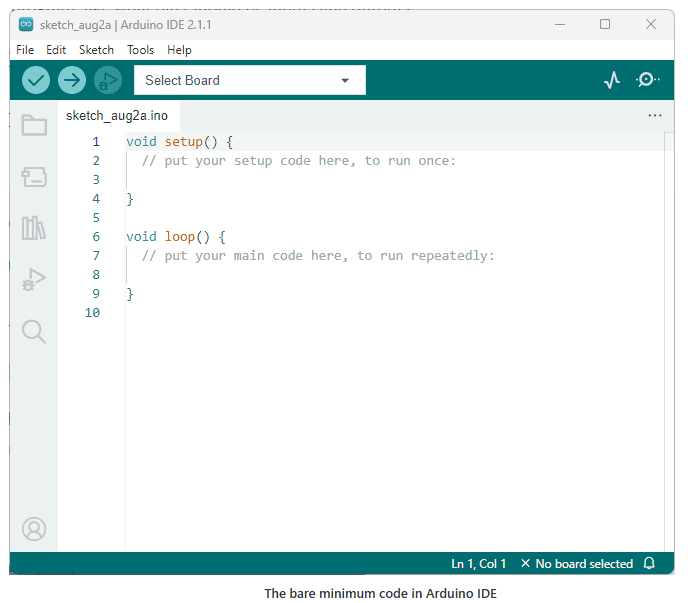Open the Serial Plotter
The width and height of the screenshot is (688, 603).
coord(612,80)
